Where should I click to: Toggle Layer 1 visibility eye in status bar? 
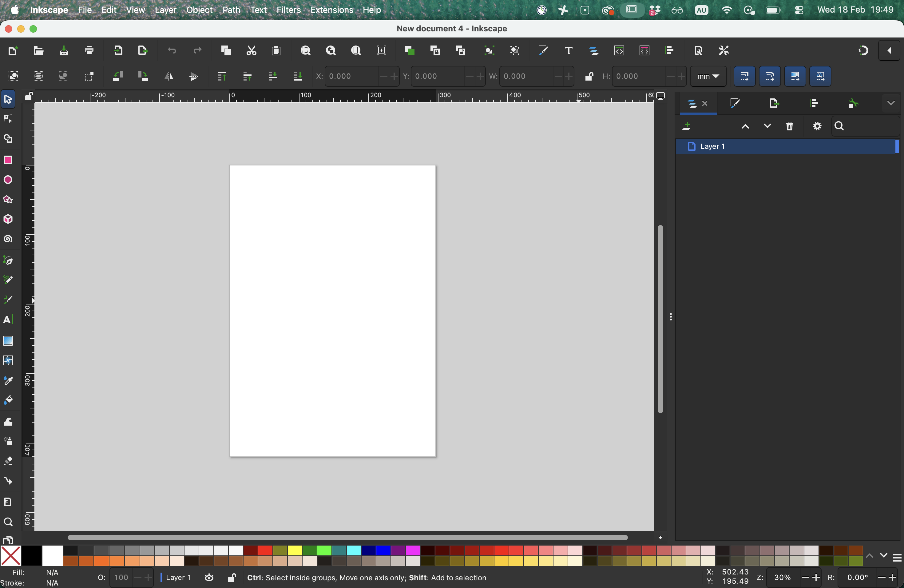pos(209,578)
